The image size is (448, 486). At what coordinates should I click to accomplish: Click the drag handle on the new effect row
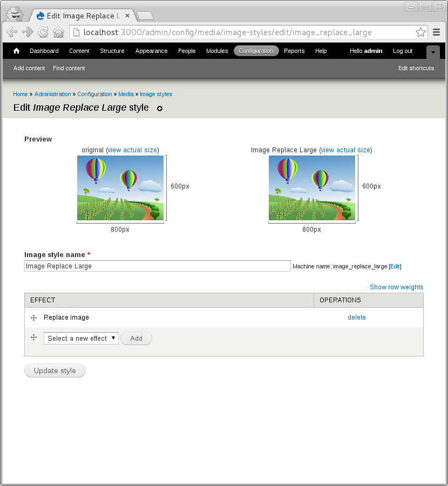(x=33, y=337)
